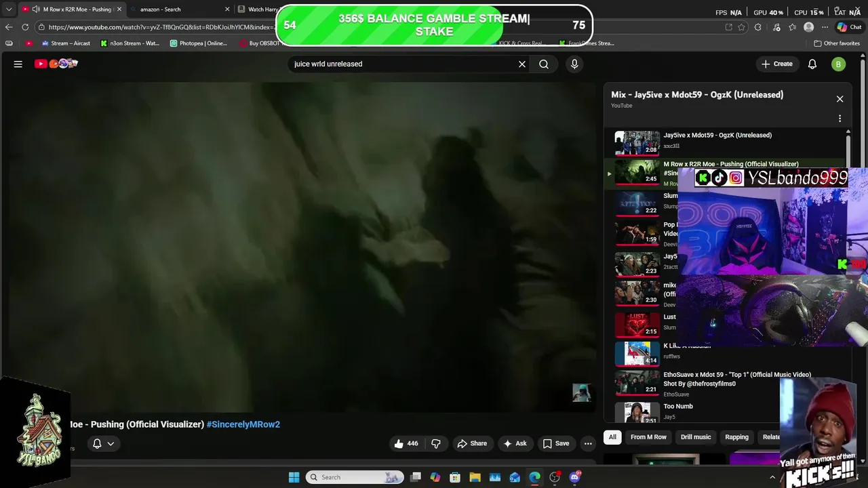Switch to the Watch Harry tab
Screen dimensions: 868x488
[x=258, y=9]
